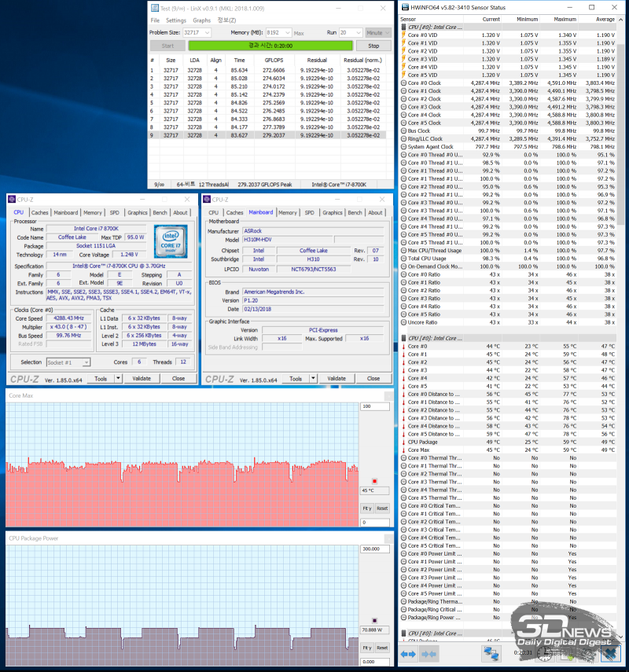Open the 정보(Z) menu in LinX

(x=226, y=20)
